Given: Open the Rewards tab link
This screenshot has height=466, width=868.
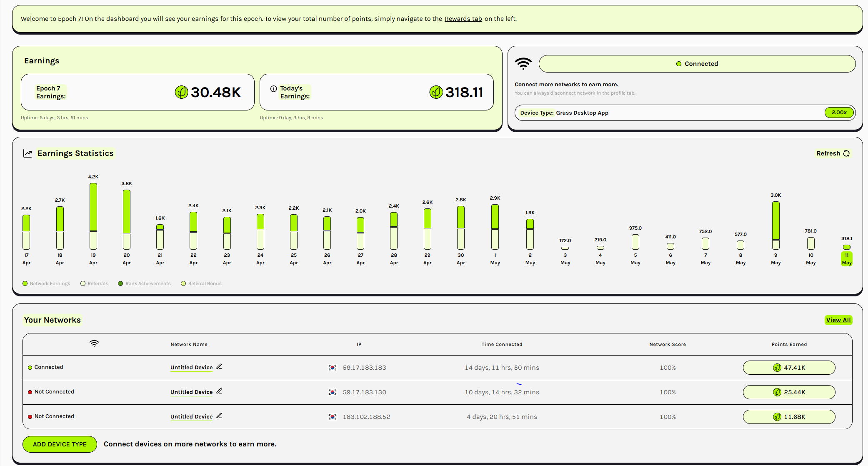Looking at the screenshot, I should [463, 19].
